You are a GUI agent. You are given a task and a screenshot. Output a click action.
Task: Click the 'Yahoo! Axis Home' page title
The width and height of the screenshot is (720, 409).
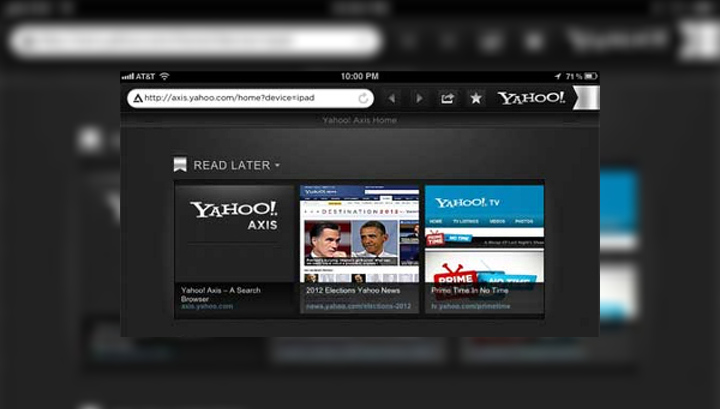[360, 120]
